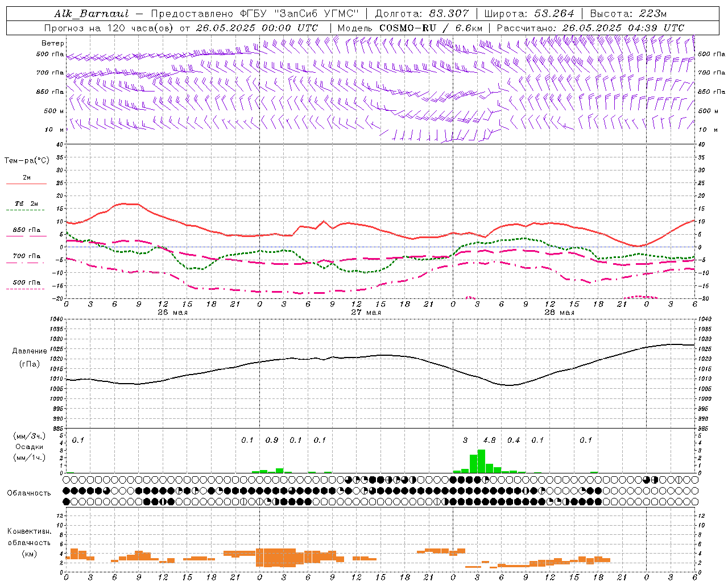Click the 'Давление' pressure panel label
Image resolution: width=728 pixels, height=582 pixels.
click(29, 351)
